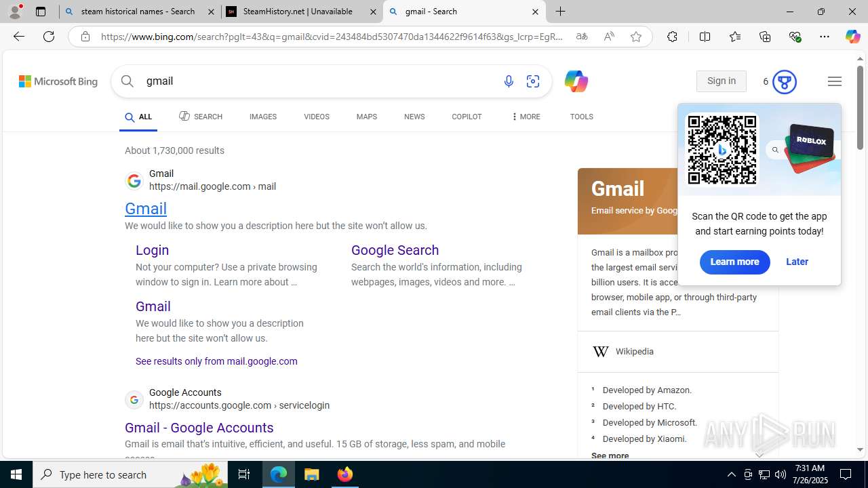Expand See more in knowledge panel
Viewport: 868px width, 488px height.
pyautogui.click(x=610, y=455)
